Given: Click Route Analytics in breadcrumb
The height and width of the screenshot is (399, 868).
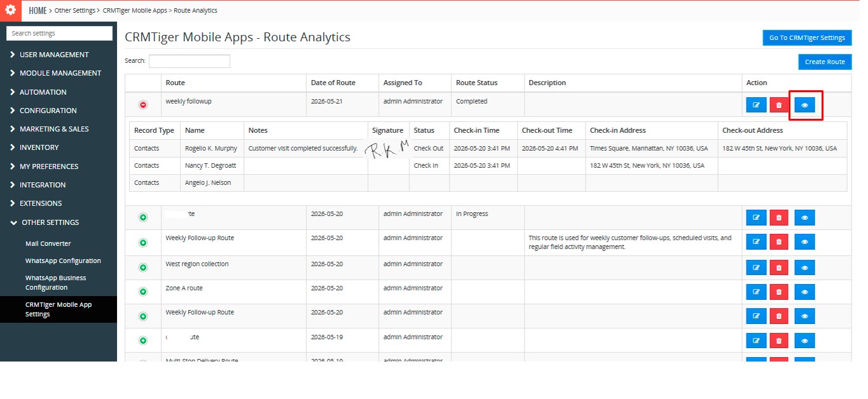Looking at the screenshot, I should [x=195, y=11].
